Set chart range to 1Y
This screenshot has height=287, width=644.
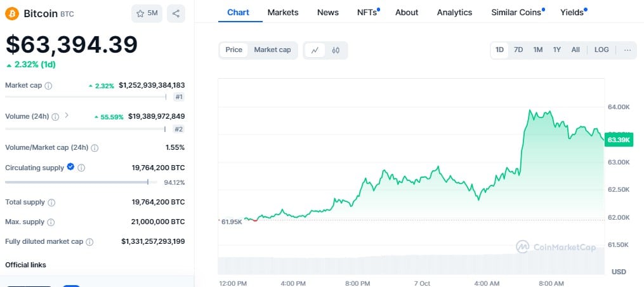point(556,50)
